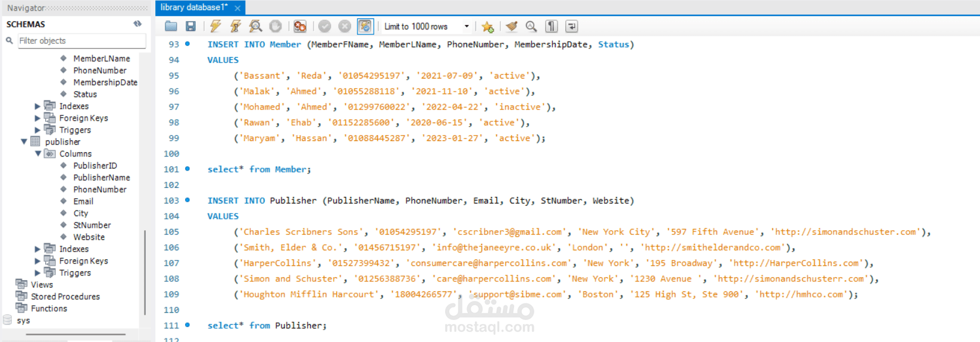Click the Stored Procedures folder icon

[x=21, y=296]
